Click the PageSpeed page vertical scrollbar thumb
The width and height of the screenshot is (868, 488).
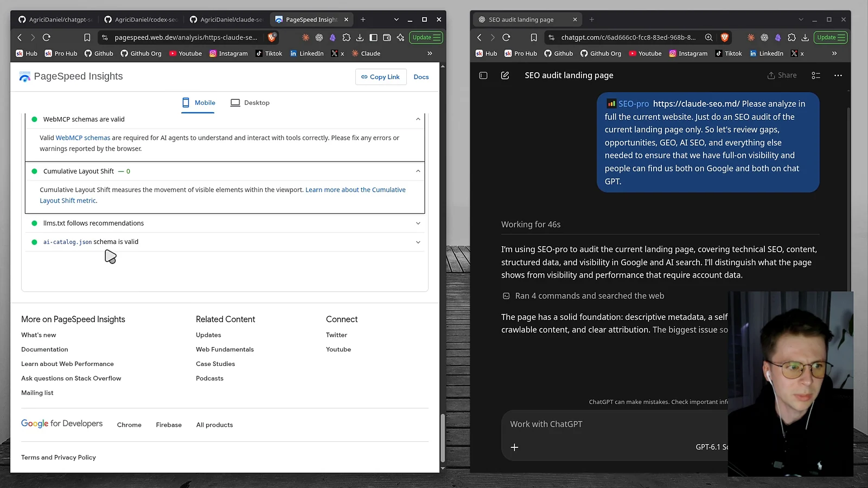pos(443,438)
